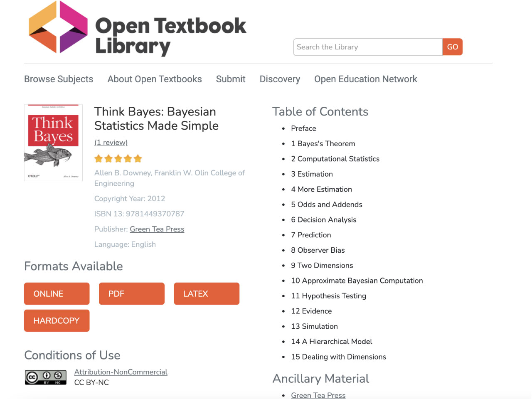The width and height of the screenshot is (532, 399).
Task: Click the CC BY-NC text
Action: [x=91, y=382]
